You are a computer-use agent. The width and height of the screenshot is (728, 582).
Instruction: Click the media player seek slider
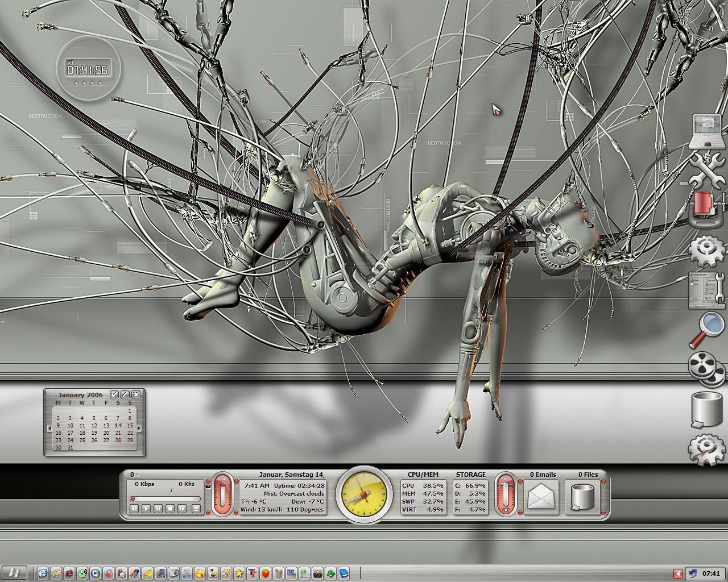pyautogui.click(x=166, y=499)
